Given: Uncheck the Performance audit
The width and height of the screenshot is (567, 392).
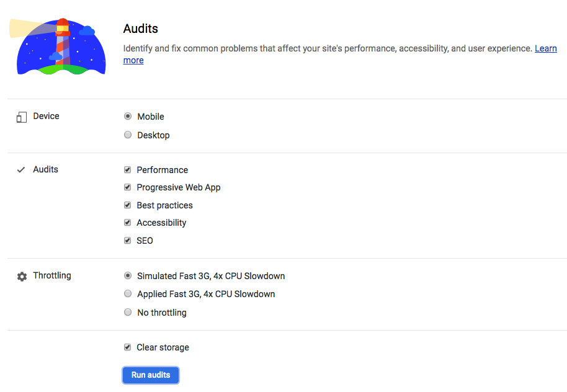Looking at the screenshot, I should click(128, 169).
